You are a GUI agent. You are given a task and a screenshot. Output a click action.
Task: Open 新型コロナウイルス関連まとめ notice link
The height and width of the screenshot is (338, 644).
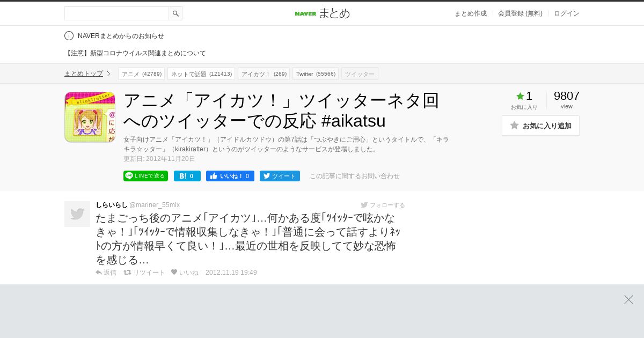(135, 53)
